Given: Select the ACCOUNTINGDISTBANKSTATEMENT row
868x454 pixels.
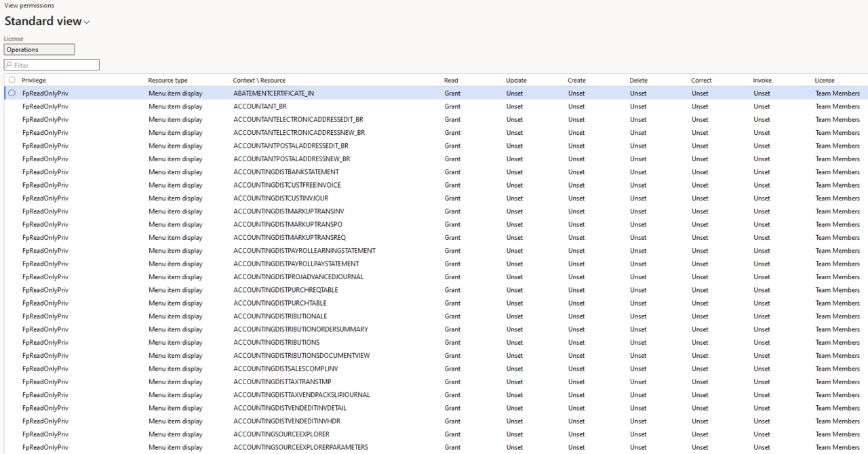Looking at the screenshot, I should [285, 171].
